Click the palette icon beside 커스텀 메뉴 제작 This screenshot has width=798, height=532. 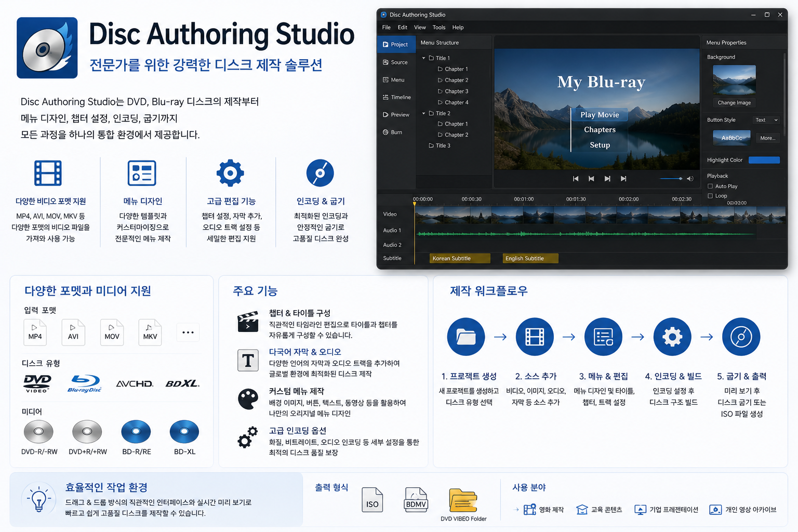click(x=248, y=399)
